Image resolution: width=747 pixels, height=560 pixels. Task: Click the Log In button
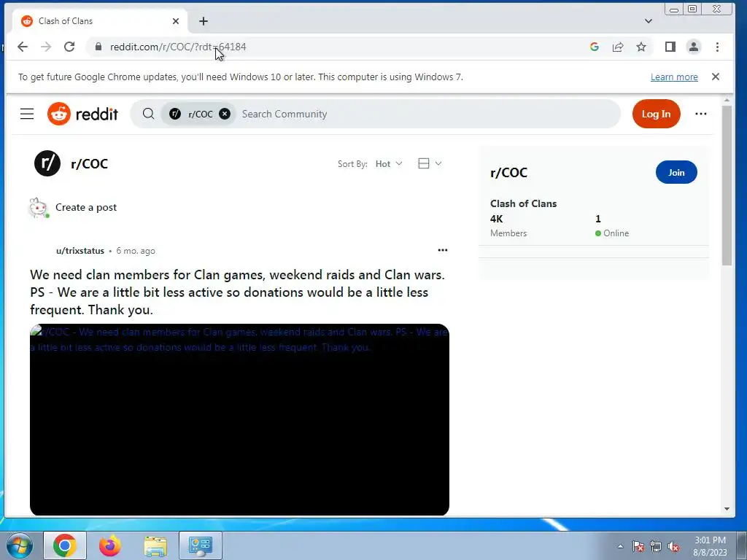[x=656, y=114]
